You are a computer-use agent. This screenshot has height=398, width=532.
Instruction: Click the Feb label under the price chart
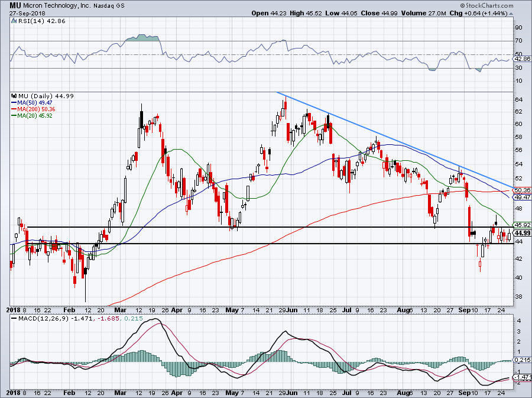tap(69, 310)
